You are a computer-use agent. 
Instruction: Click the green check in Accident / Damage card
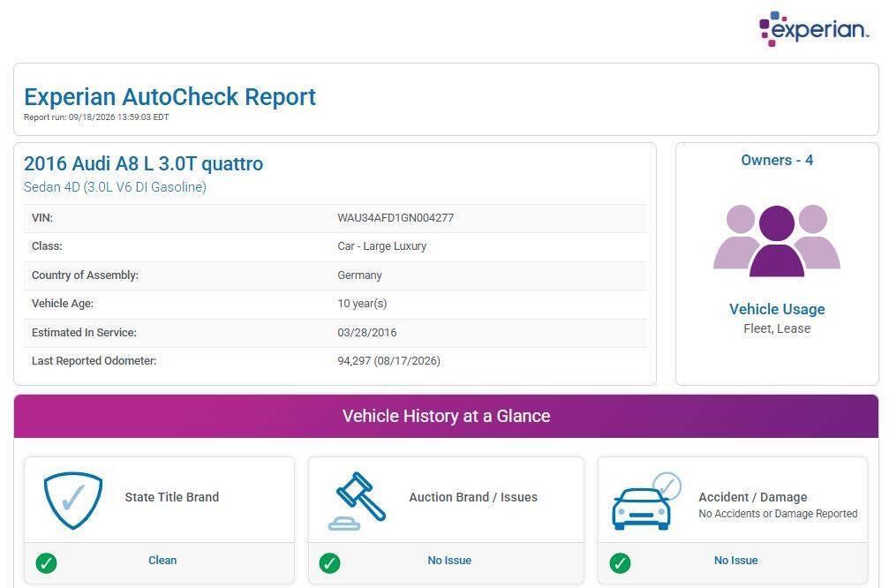620,563
